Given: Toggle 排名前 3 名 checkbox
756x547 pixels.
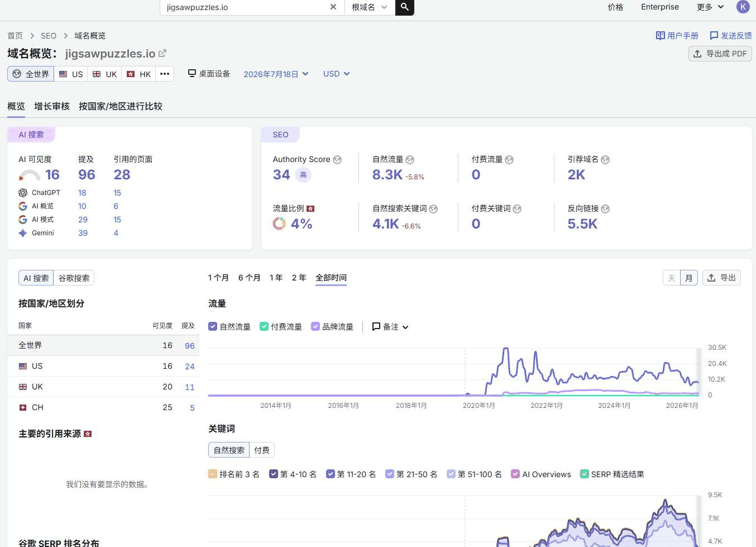Looking at the screenshot, I should coord(213,474).
